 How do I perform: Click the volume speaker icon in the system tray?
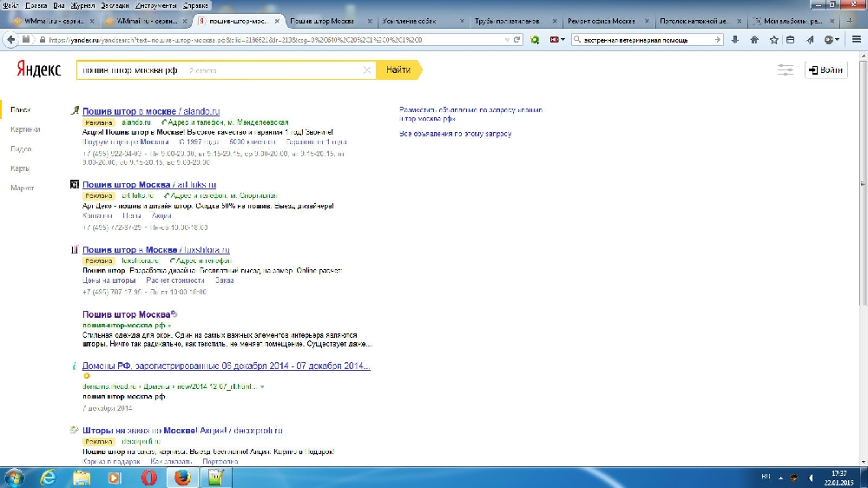(x=811, y=478)
